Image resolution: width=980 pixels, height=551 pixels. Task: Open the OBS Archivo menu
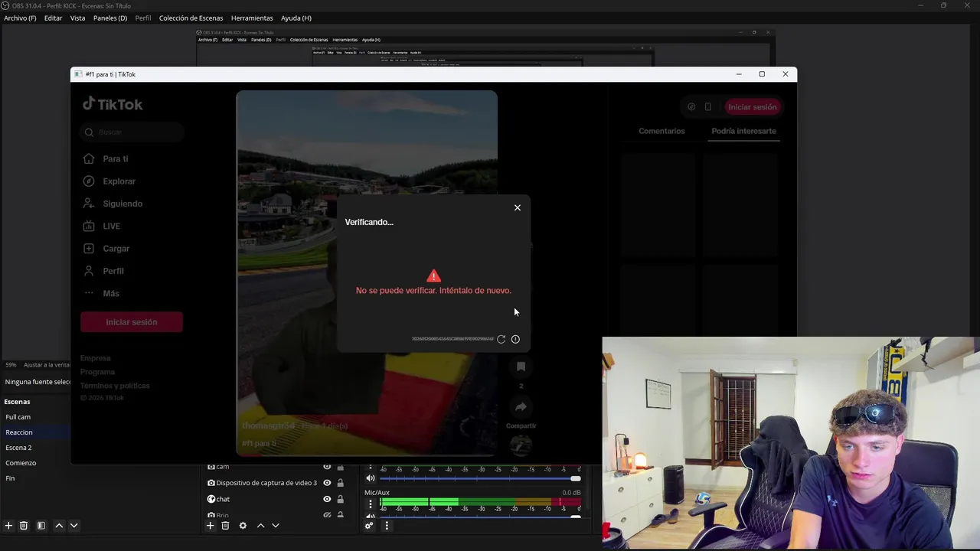(20, 18)
